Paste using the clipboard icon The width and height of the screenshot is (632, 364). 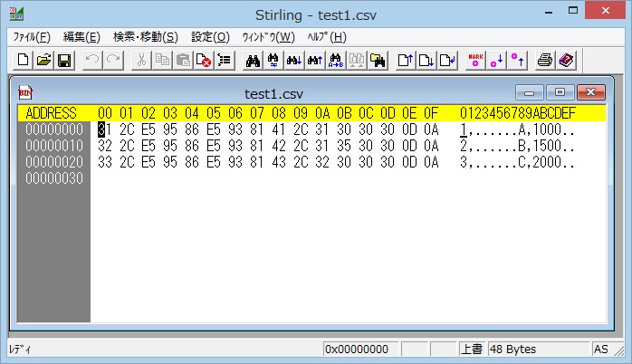coord(184,61)
